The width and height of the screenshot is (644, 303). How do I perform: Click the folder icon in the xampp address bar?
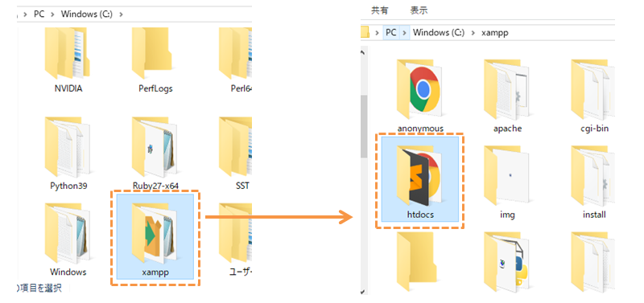tap(365, 32)
